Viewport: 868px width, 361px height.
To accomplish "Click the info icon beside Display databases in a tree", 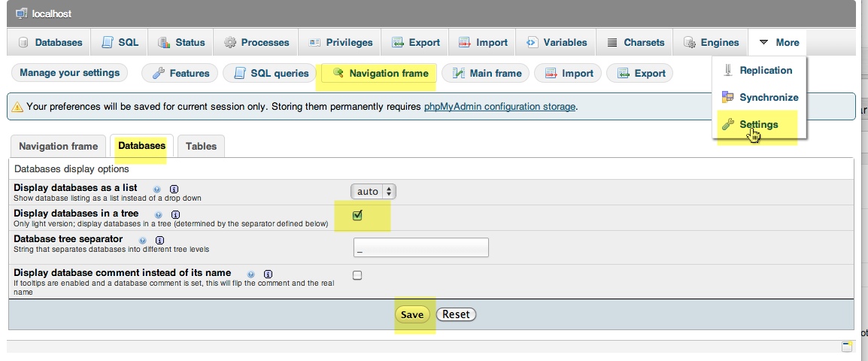I will point(175,215).
